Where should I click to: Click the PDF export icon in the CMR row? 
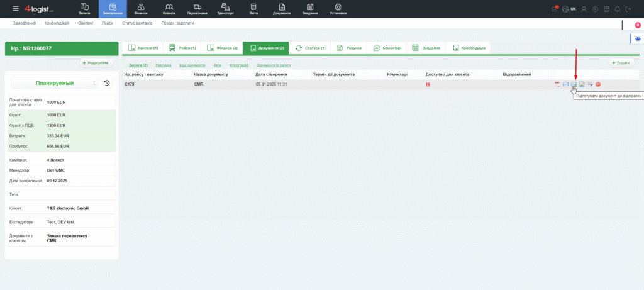pyautogui.click(x=557, y=84)
